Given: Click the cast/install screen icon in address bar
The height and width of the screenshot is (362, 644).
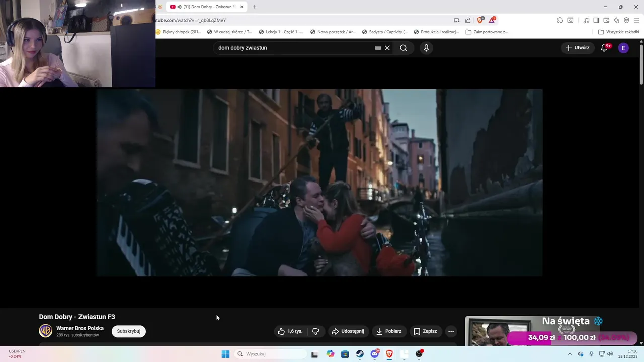Looking at the screenshot, I should click(456, 20).
